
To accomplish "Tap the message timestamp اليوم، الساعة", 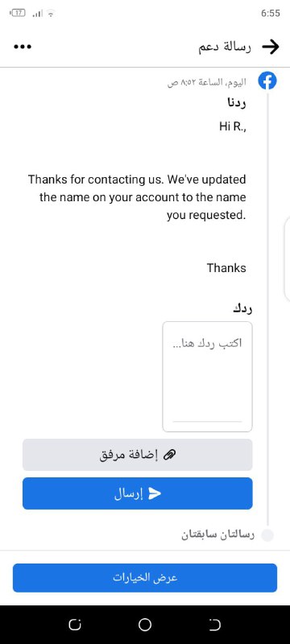I will click(x=207, y=82).
